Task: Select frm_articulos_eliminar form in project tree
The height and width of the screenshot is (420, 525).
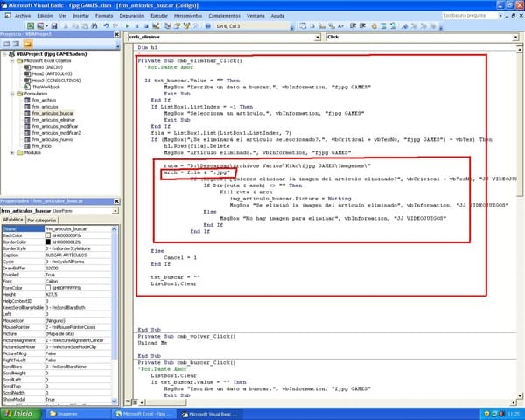Action: tap(54, 119)
